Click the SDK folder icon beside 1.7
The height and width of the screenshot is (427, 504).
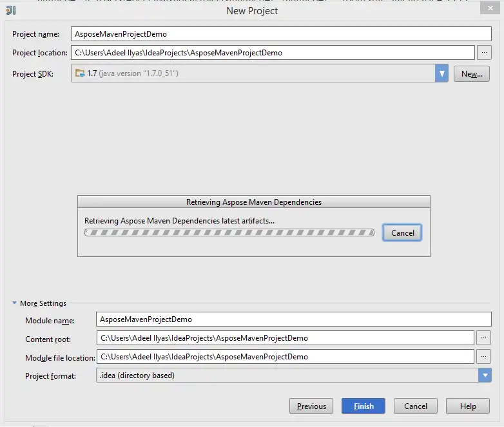pyautogui.click(x=80, y=73)
